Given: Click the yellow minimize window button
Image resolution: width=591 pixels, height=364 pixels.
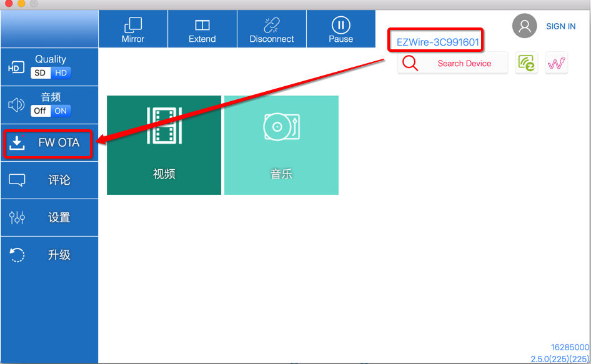Looking at the screenshot, I should click(21, 3).
